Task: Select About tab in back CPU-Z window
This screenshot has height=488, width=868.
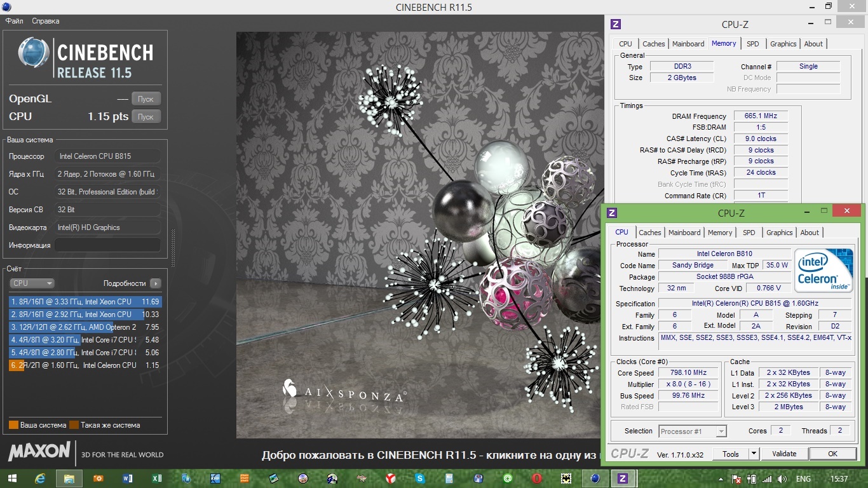Action: 813,44
